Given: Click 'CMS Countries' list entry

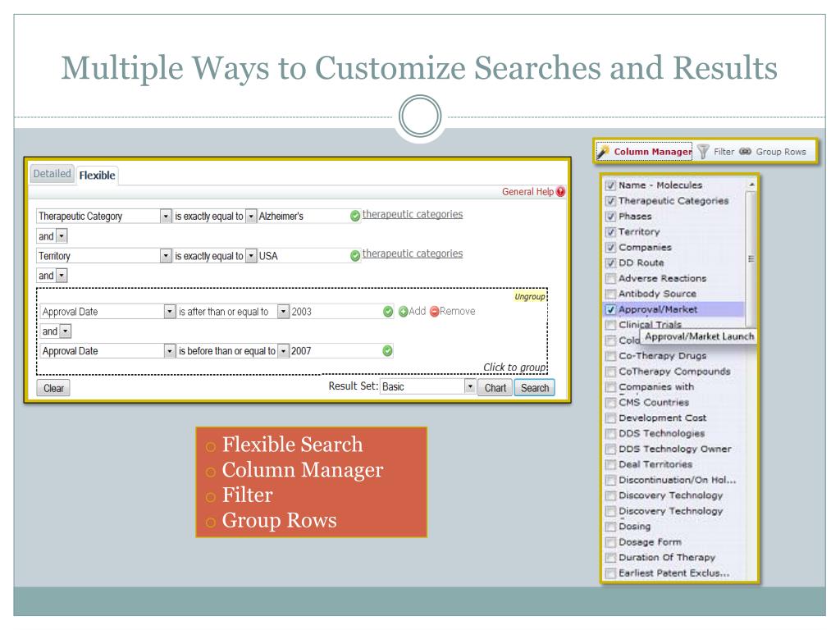Looking at the screenshot, I should 654,402.
